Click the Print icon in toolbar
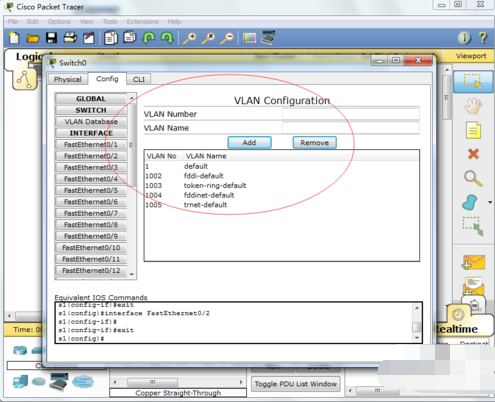The width and height of the screenshot is (495, 402). (70, 38)
